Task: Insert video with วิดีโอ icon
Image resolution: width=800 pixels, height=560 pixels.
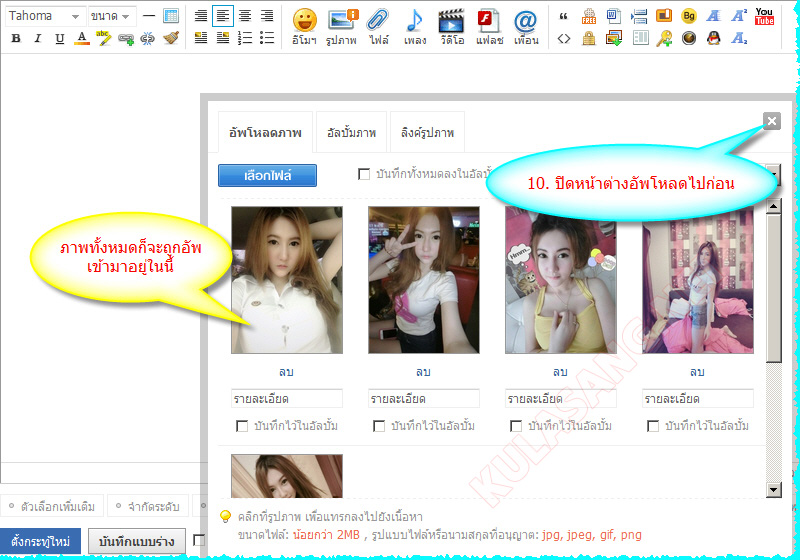Action: click(452, 27)
